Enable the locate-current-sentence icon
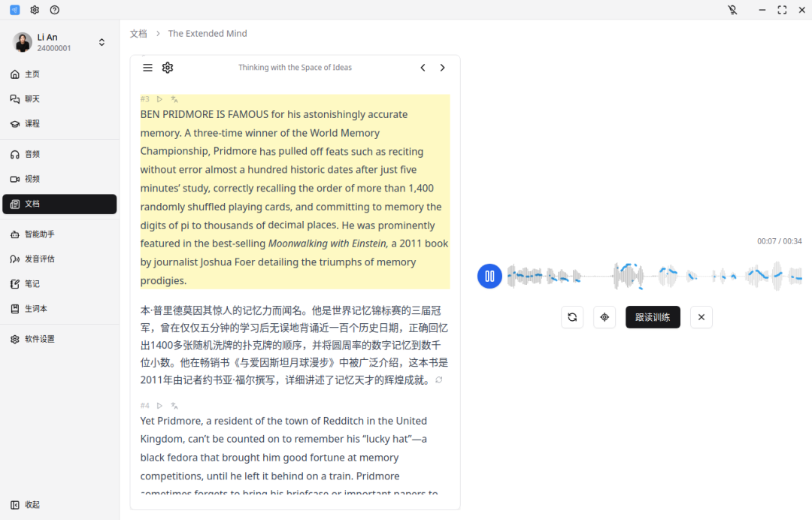812x520 pixels. (604, 317)
